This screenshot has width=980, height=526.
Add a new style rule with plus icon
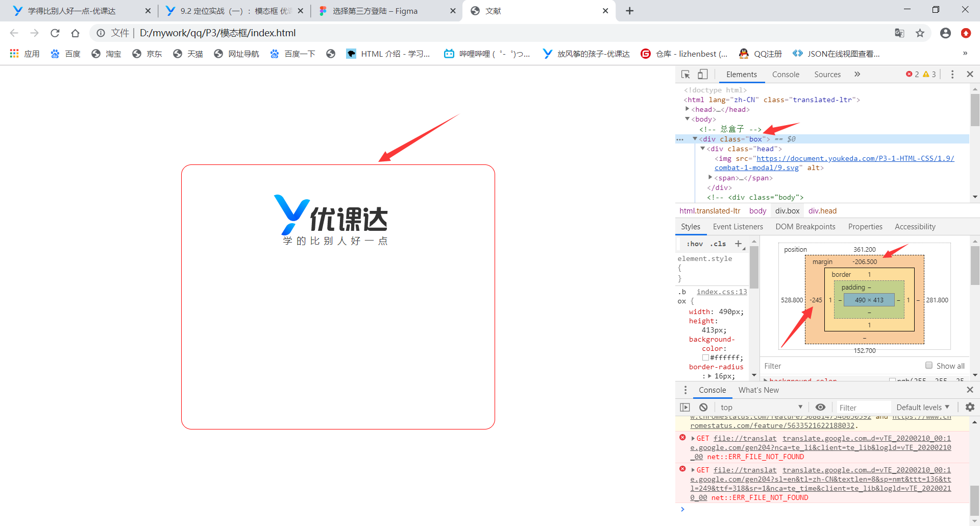pyautogui.click(x=738, y=244)
